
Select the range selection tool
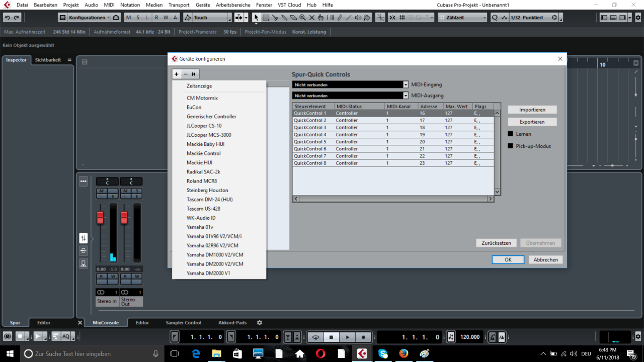pos(266,18)
